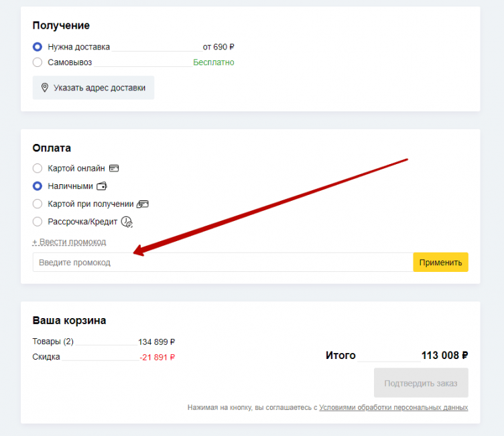Click the 'Товары (2)' label

[x=53, y=341]
